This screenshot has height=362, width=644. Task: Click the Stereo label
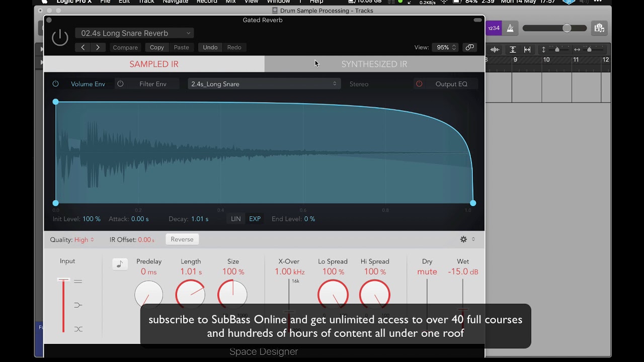pyautogui.click(x=359, y=84)
